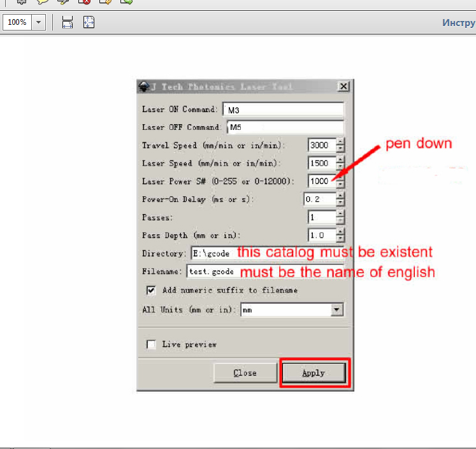The image size is (476, 449).
Task: Click the Laser Power value field 1000
Action: tap(322, 181)
